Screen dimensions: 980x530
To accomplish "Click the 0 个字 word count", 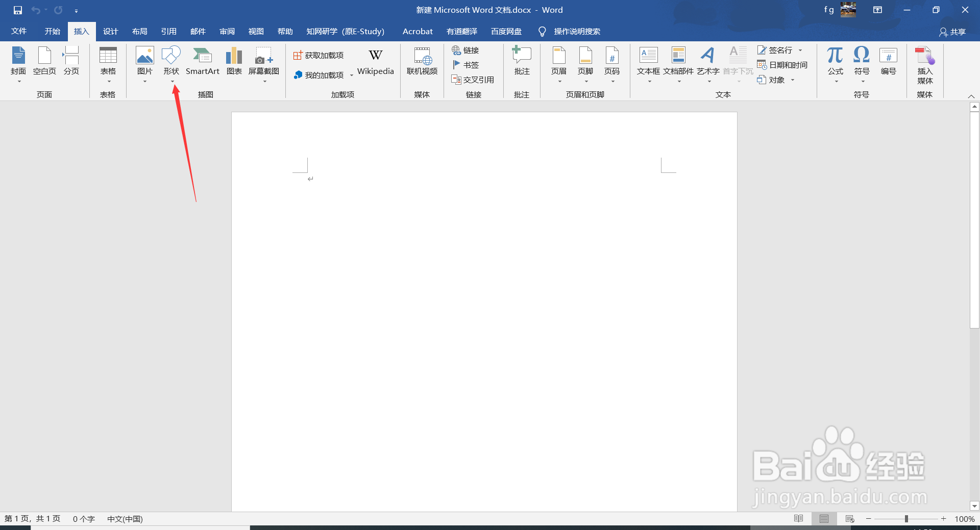I will [84, 519].
